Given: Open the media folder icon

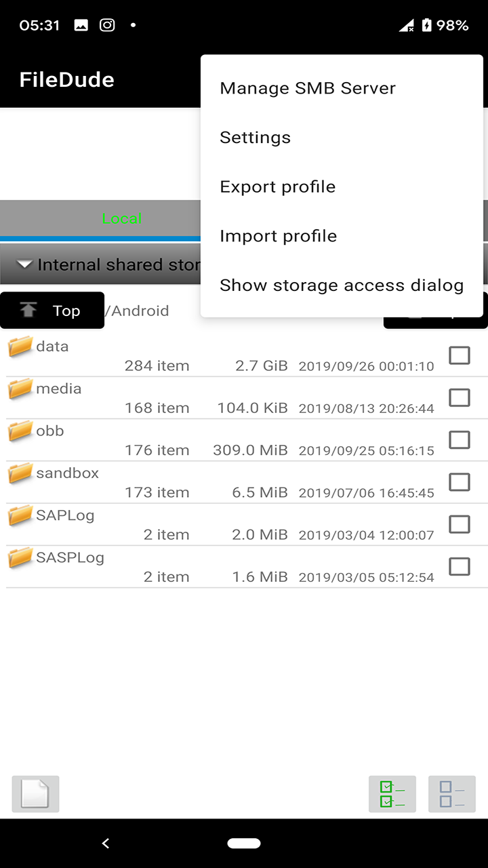Looking at the screenshot, I should 21,388.
